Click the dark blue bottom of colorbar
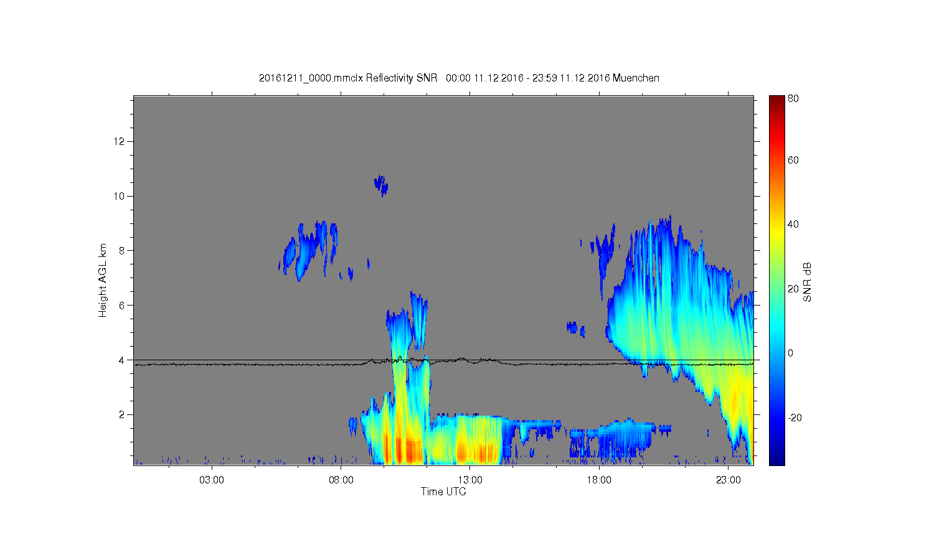The height and width of the screenshot is (560, 934). click(x=776, y=460)
